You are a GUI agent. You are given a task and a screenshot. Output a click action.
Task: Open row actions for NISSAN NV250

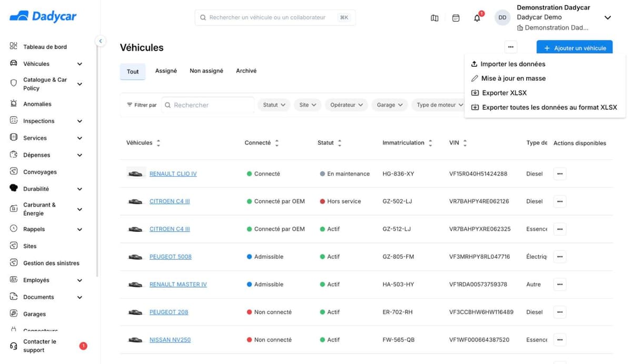[x=560, y=340]
